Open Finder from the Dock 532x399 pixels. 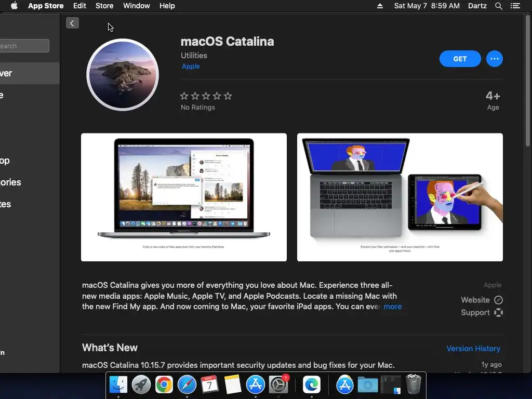coord(118,384)
